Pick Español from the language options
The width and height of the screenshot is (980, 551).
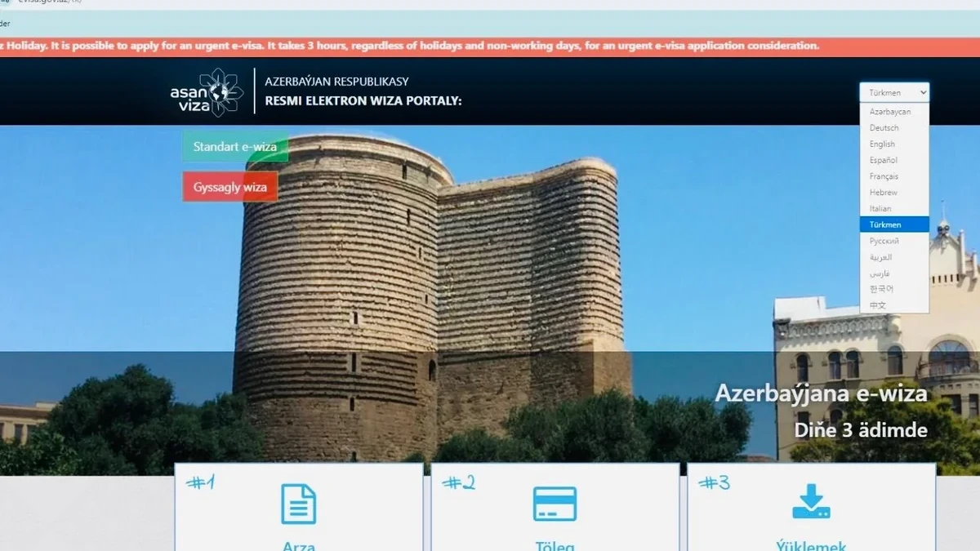click(884, 161)
